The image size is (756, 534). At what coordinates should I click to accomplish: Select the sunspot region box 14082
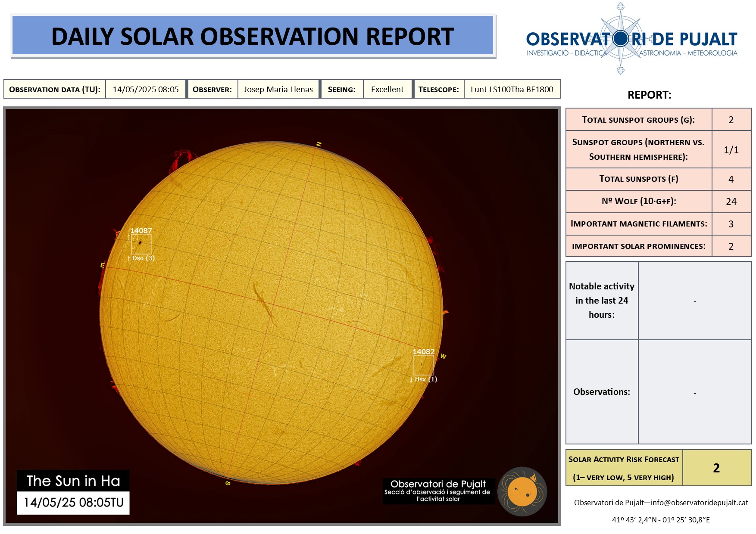click(x=424, y=365)
